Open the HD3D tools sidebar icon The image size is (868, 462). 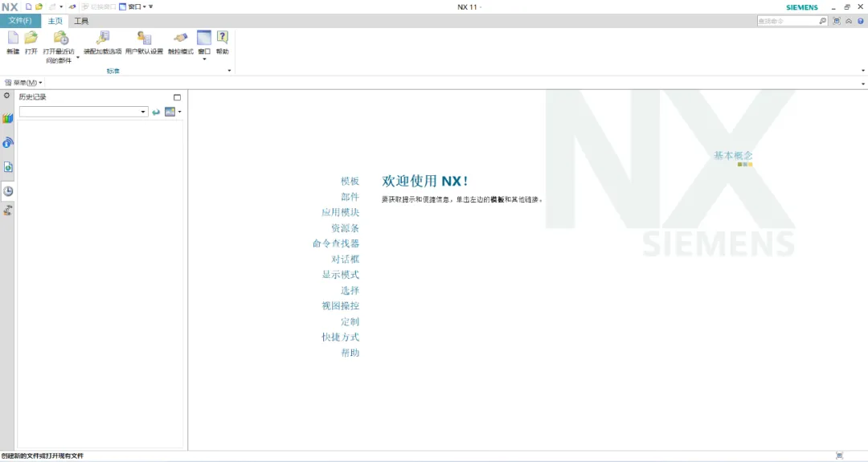(8, 143)
